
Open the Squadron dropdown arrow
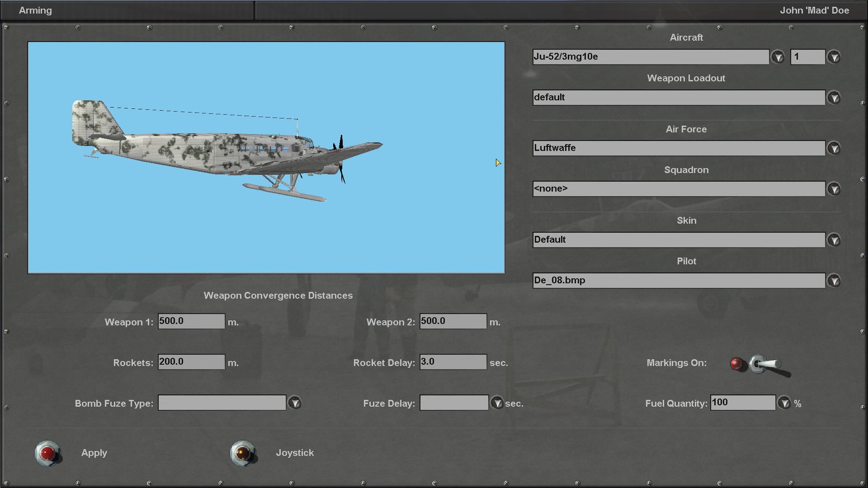click(x=834, y=189)
